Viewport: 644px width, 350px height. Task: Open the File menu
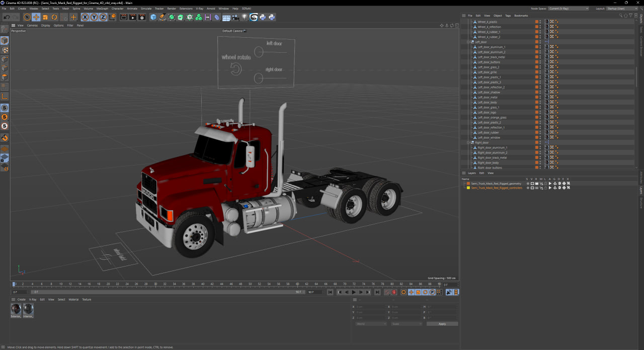coord(4,9)
